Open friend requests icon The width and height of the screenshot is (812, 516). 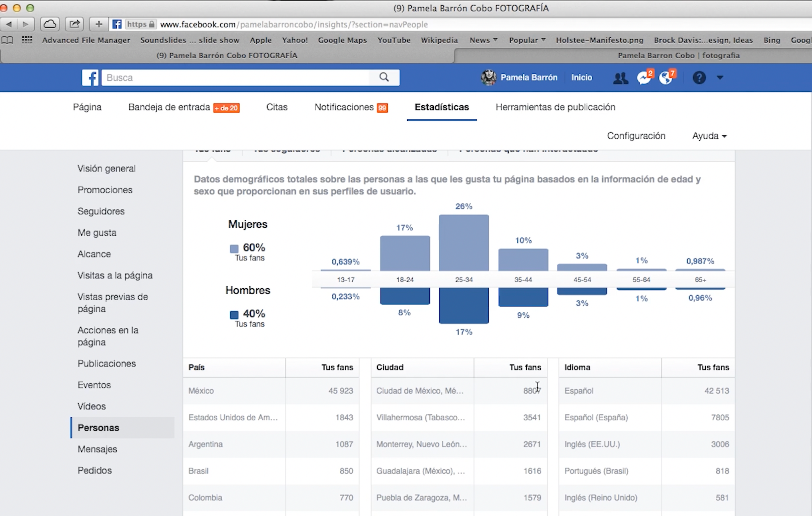point(620,78)
